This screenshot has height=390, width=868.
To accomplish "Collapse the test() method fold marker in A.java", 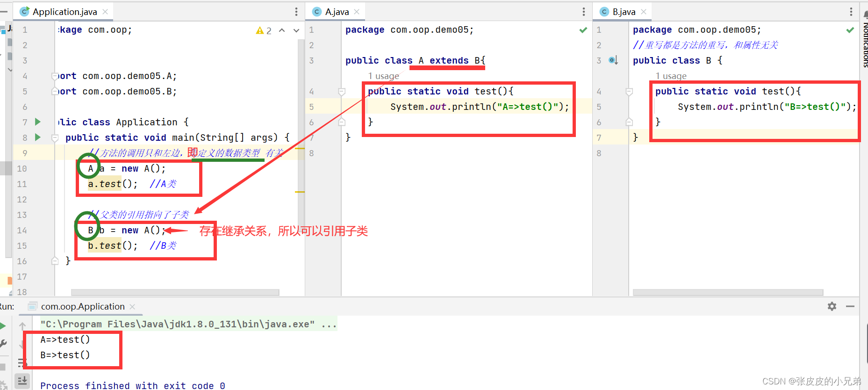I will tap(342, 92).
